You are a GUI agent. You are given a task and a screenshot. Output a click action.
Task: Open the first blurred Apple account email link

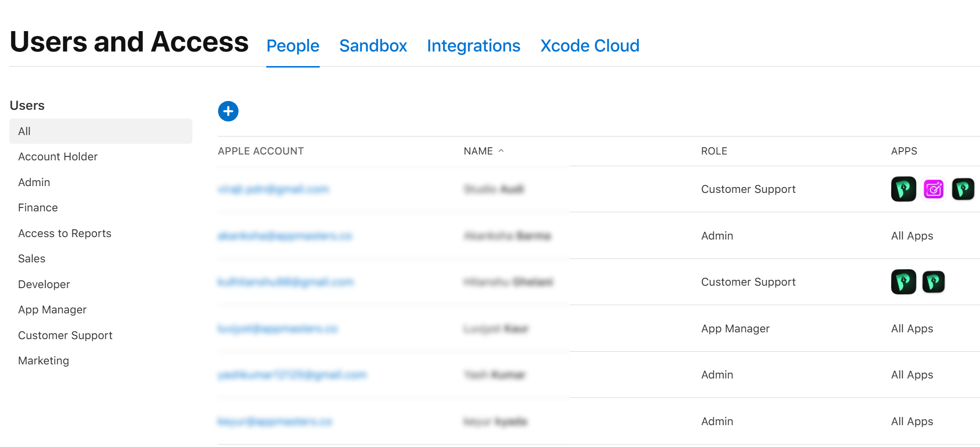tap(273, 189)
